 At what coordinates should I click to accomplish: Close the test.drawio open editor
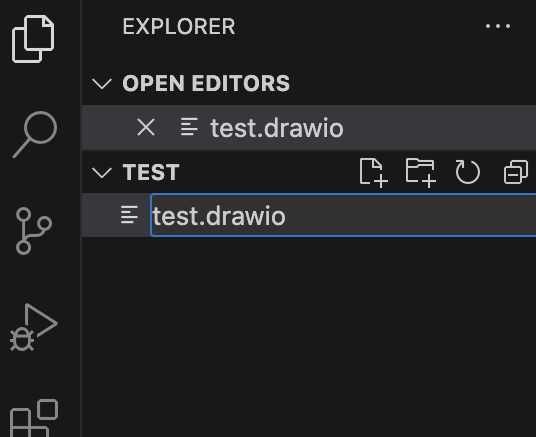(146, 127)
